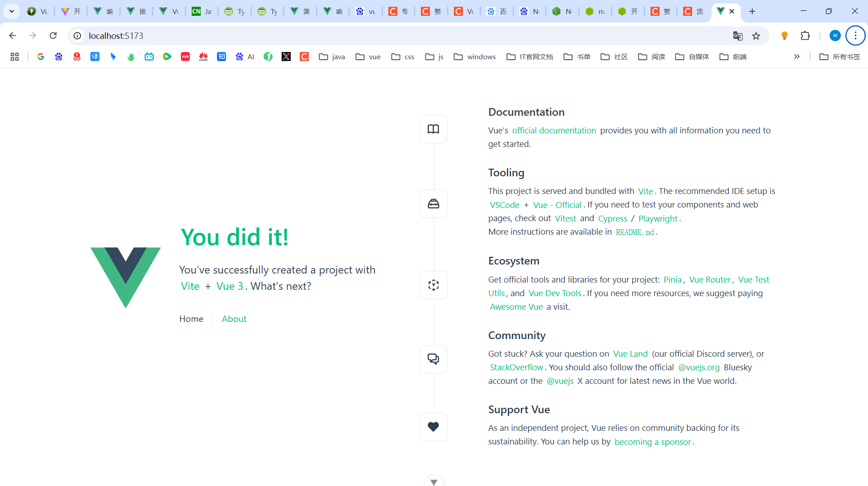The width and height of the screenshot is (868, 486).
Task: Open the Pinia link
Action: click(672, 279)
